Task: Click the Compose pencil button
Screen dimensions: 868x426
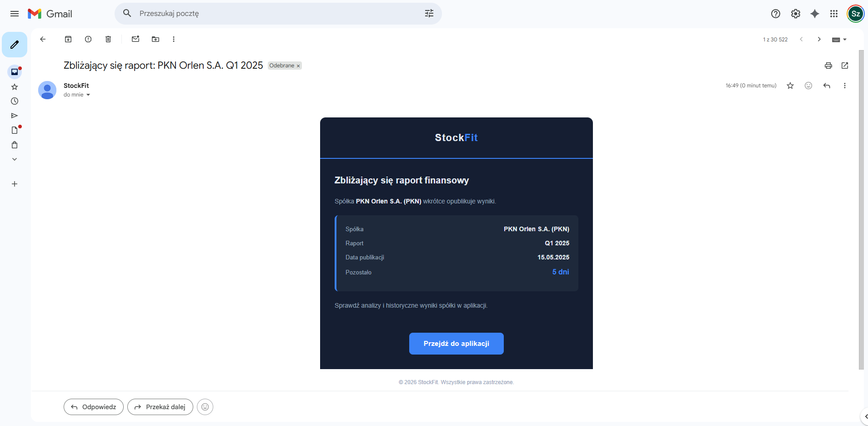Action: pyautogui.click(x=15, y=45)
